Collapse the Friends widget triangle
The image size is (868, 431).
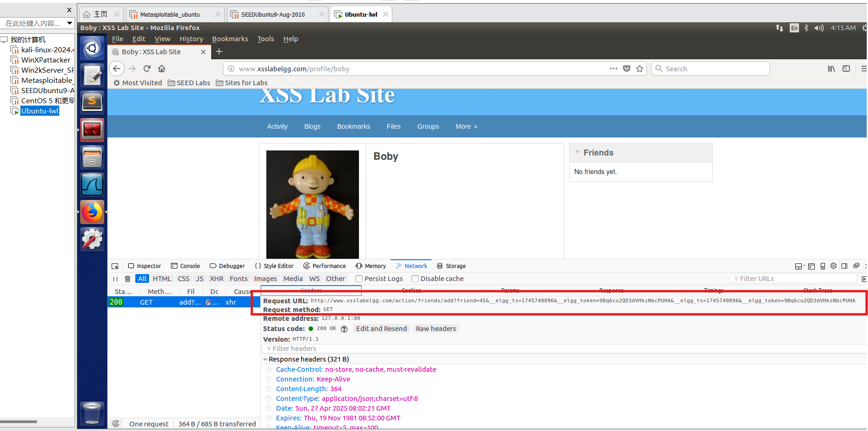tap(578, 152)
